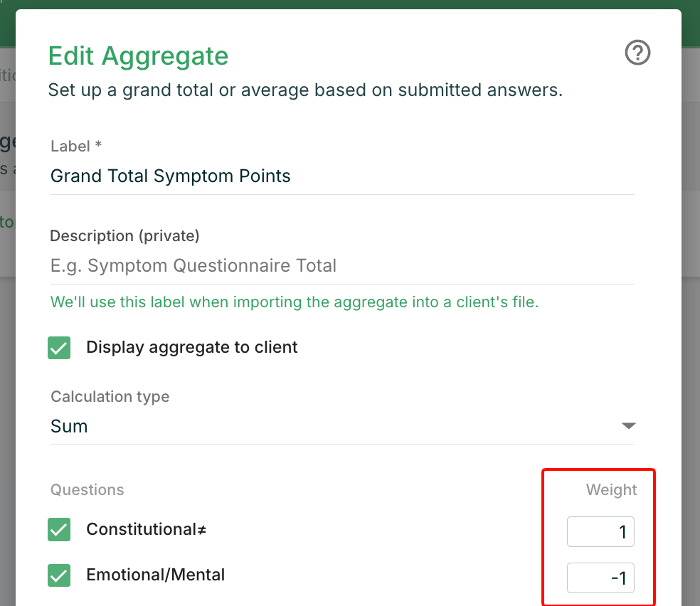The image size is (700, 606).
Task: Click the Weight column header
Action: coord(611,489)
